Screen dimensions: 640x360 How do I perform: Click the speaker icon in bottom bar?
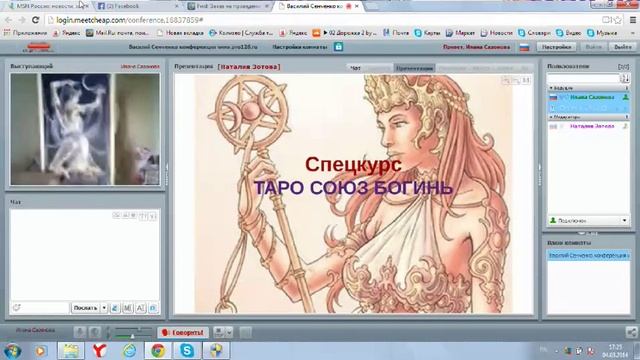pos(95,333)
